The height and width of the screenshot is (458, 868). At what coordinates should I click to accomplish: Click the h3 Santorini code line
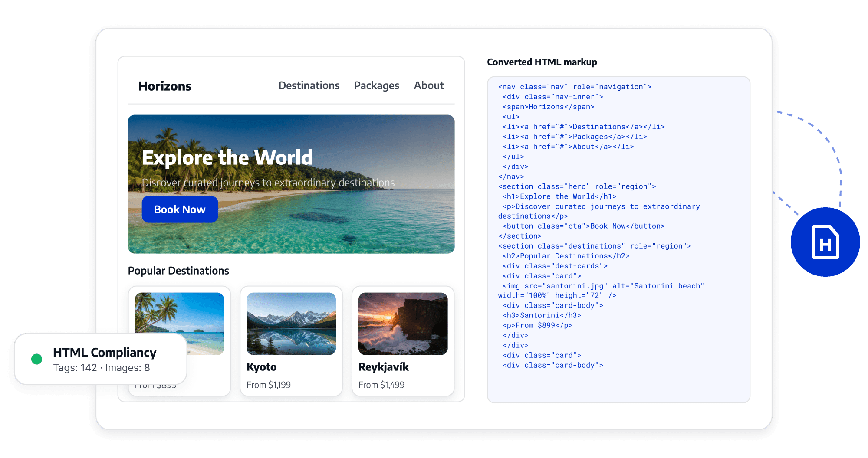click(x=542, y=315)
